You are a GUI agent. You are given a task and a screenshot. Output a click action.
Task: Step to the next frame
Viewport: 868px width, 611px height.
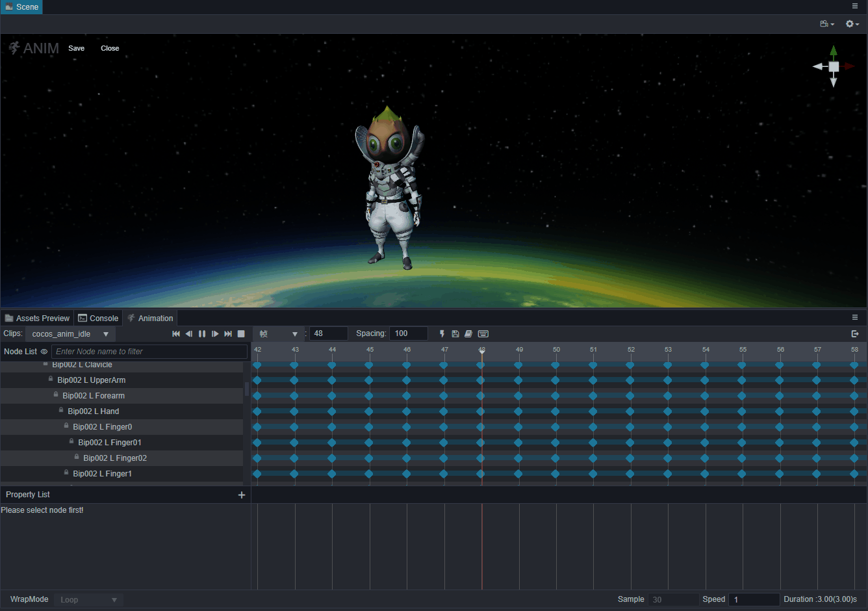[x=215, y=333]
